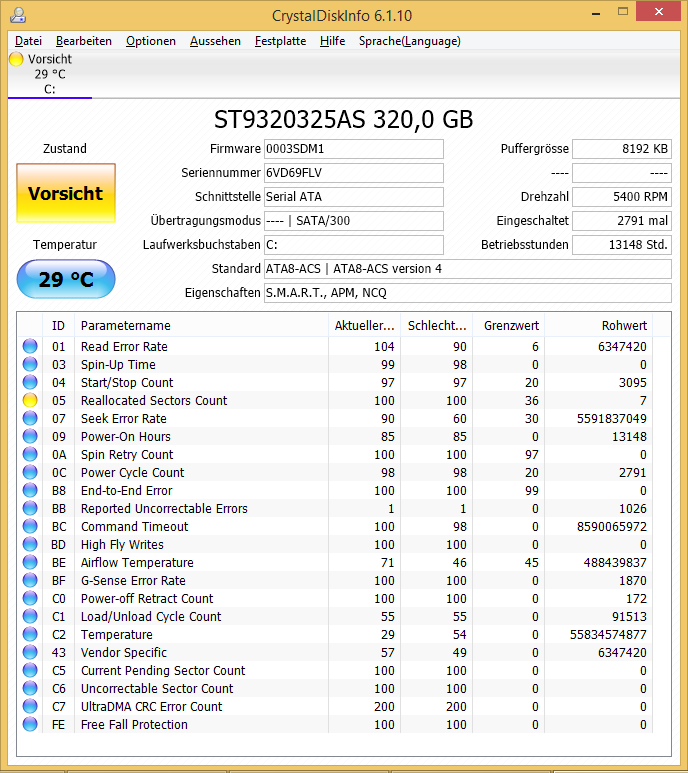Click the Seriennummer field 6VD69FLV
This screenshot has height=773, width=688.
(354, 173)
